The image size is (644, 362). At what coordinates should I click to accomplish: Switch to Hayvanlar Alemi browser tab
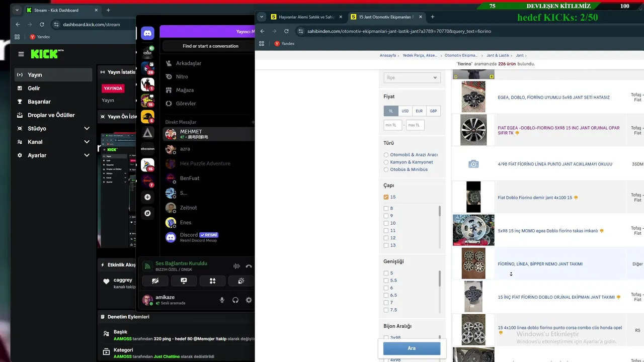point(305,17)
